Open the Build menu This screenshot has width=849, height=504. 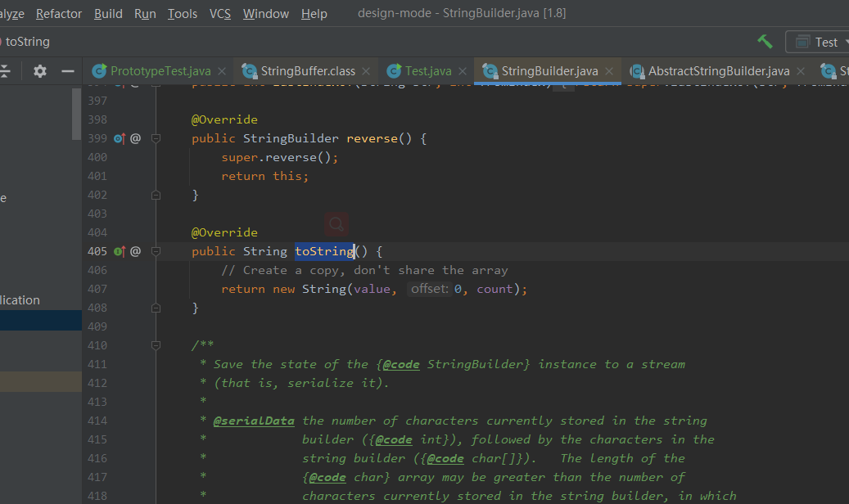point(108,14)
